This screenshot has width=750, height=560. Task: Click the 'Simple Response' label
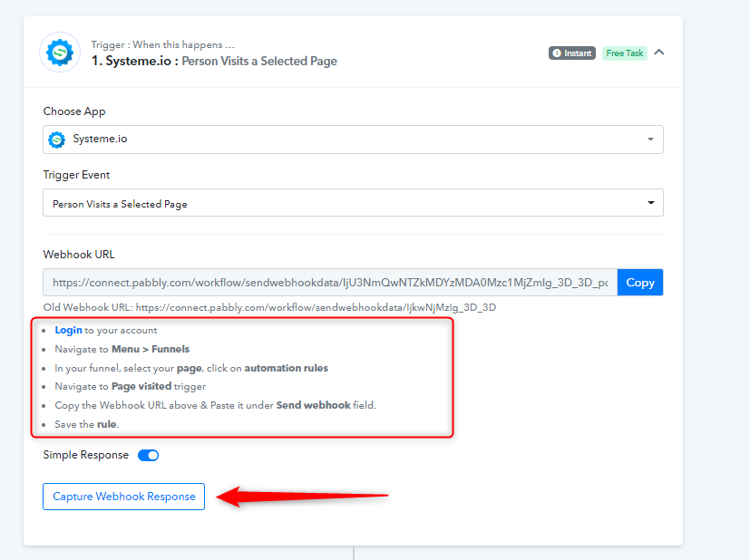click(x=86, y=455)
